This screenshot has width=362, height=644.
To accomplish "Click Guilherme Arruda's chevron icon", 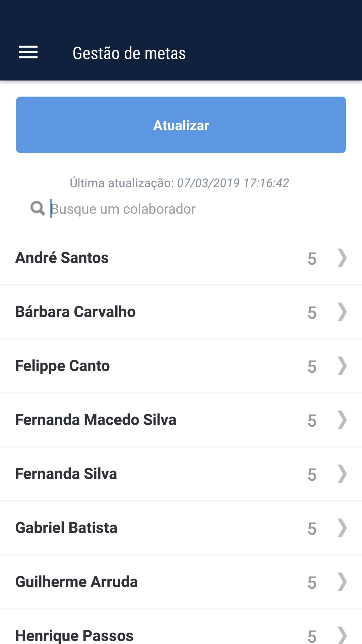I will (x=342, y=582).
